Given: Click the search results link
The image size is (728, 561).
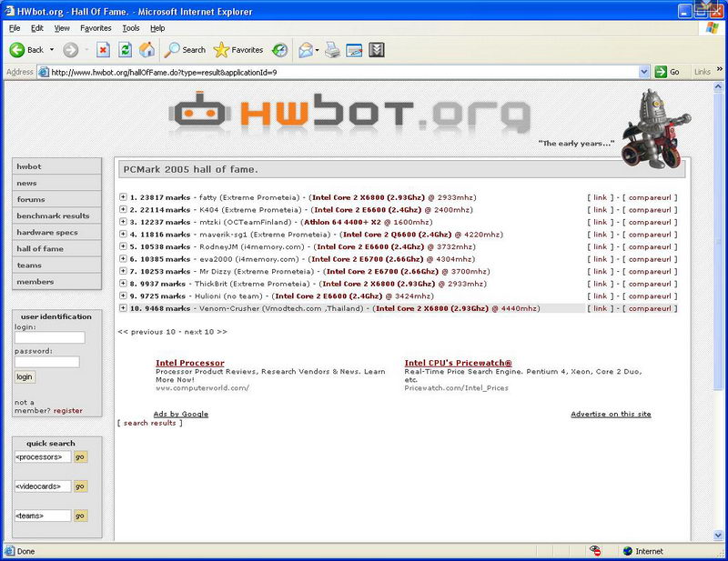Looking at the screenshot, I should 149,423.
